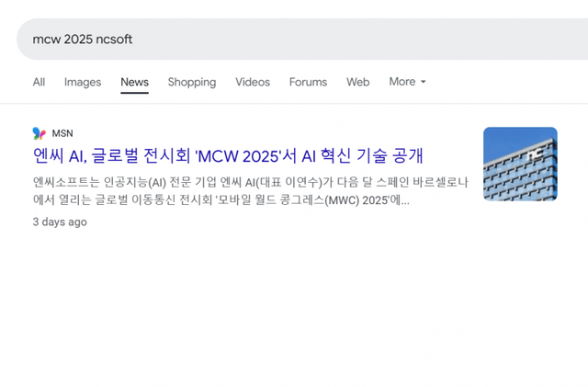Open the building thumbnail image

coord(520,164)
